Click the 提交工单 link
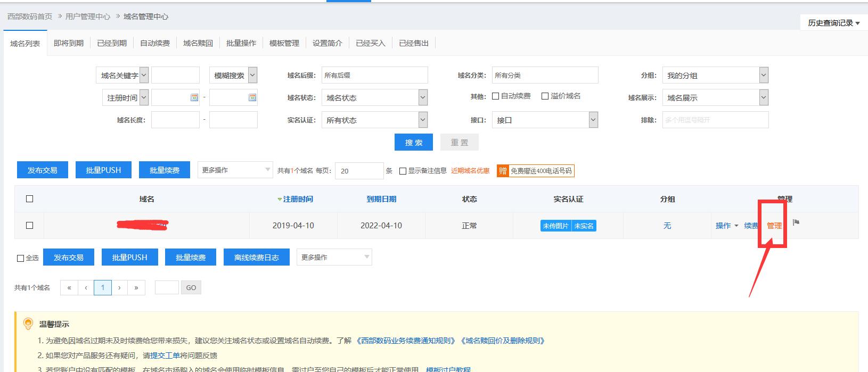The height and width of the screenshot is (372, 868). 165,356
